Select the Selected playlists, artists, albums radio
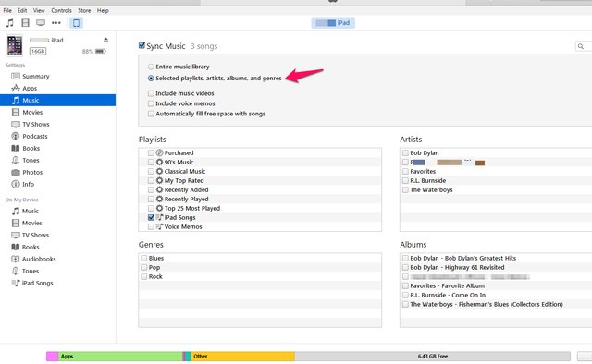Screen dimensions: 592x364 click(151, 79)
